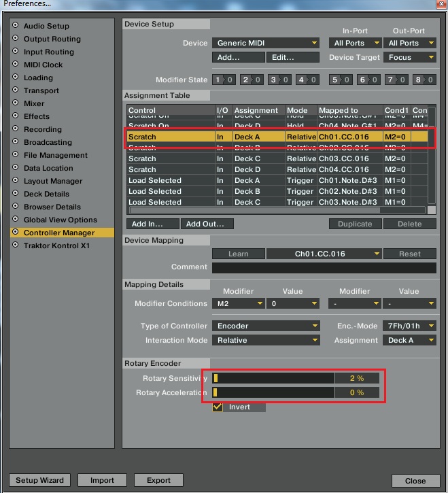Click the Add... device button

(239, 57)
